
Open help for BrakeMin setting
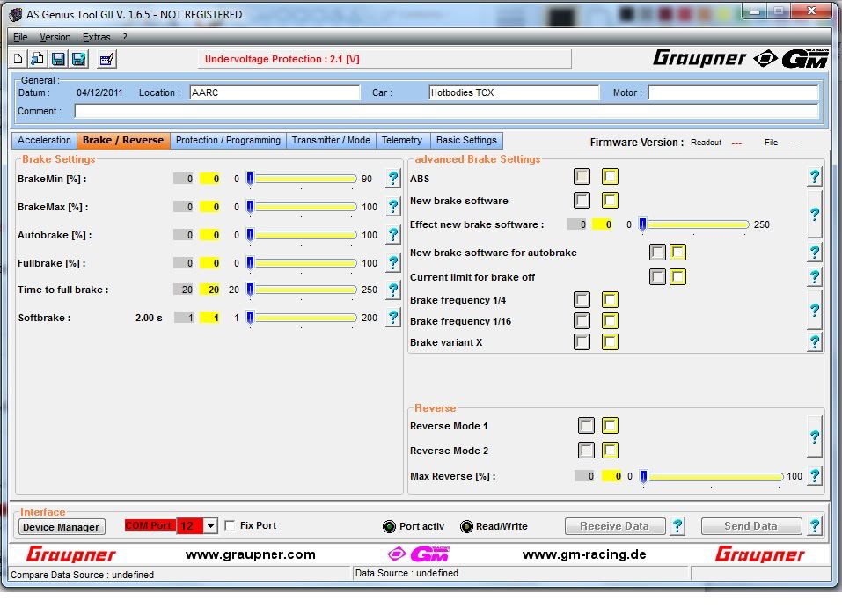393,179
